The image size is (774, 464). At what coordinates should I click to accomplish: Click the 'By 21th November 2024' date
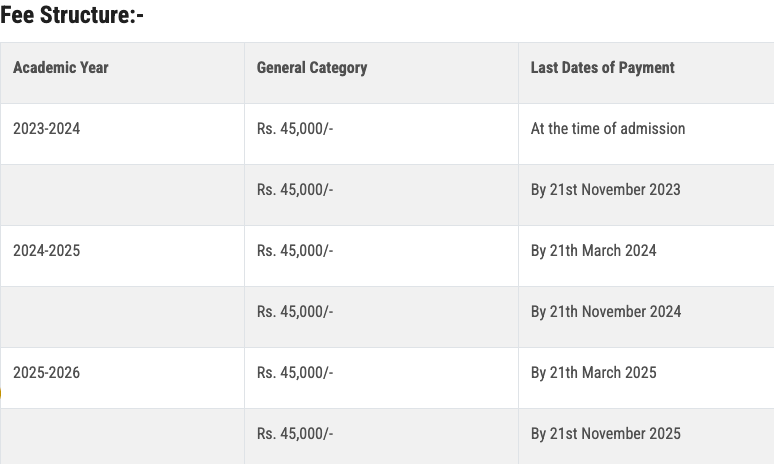coord(606,312)
